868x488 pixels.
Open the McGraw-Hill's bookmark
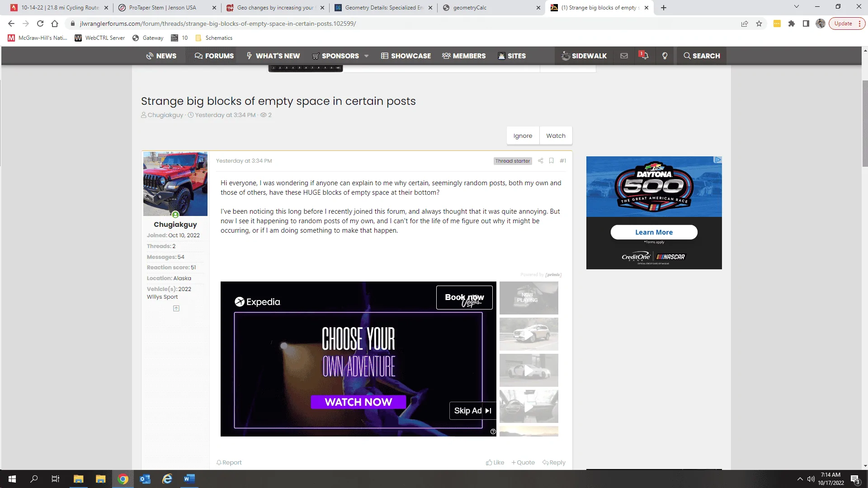pyautogui.click(x=38, y=38)
